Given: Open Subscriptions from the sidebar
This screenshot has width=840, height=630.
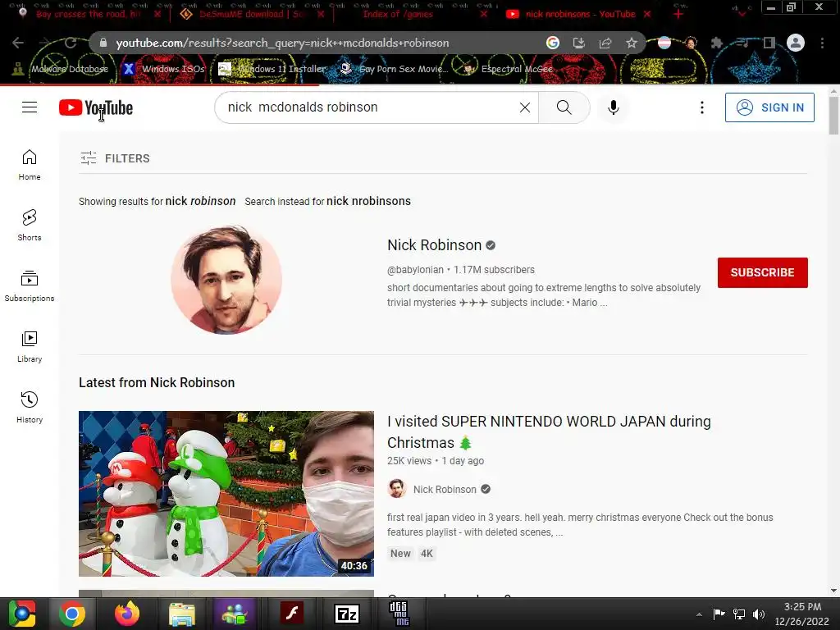Looking at the screenshot, I should 30,286.
